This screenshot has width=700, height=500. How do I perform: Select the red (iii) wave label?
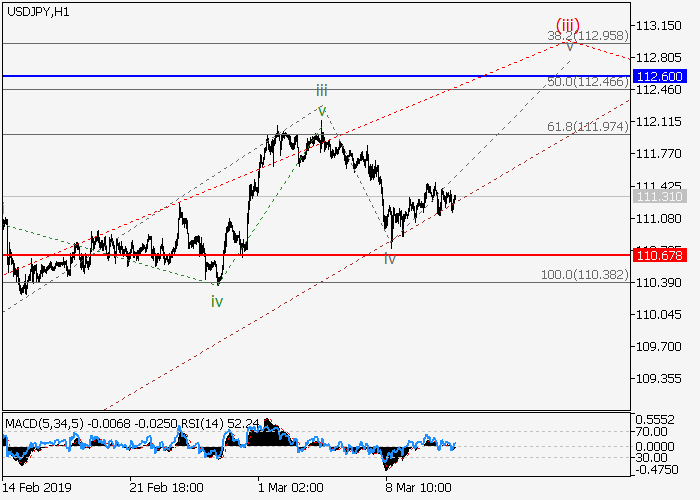(570, 24)
